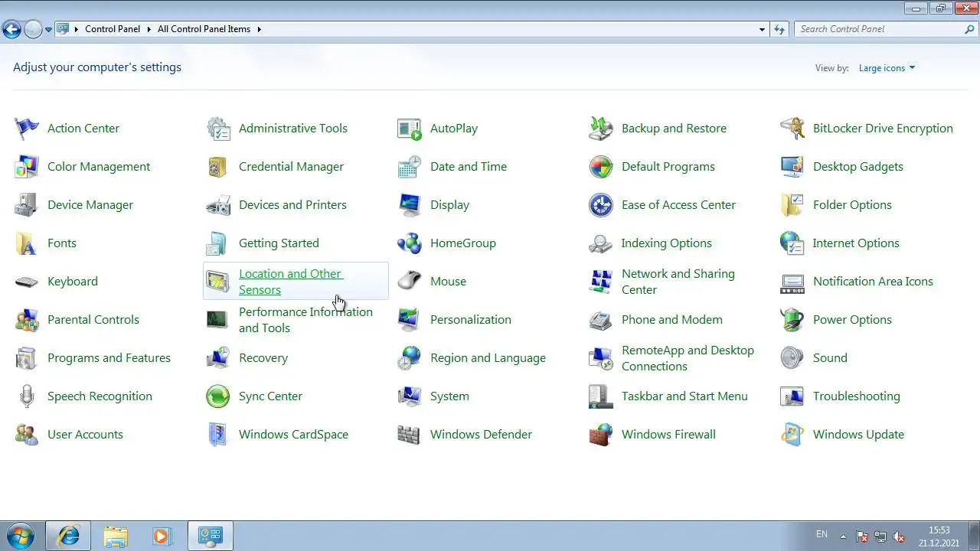Click the Sound speaker icon

pyautogui.click(x=792, y=358)
